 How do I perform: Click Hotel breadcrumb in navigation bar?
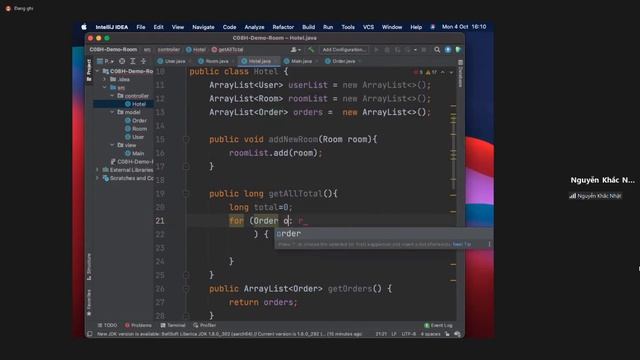[x=196, y=50]
